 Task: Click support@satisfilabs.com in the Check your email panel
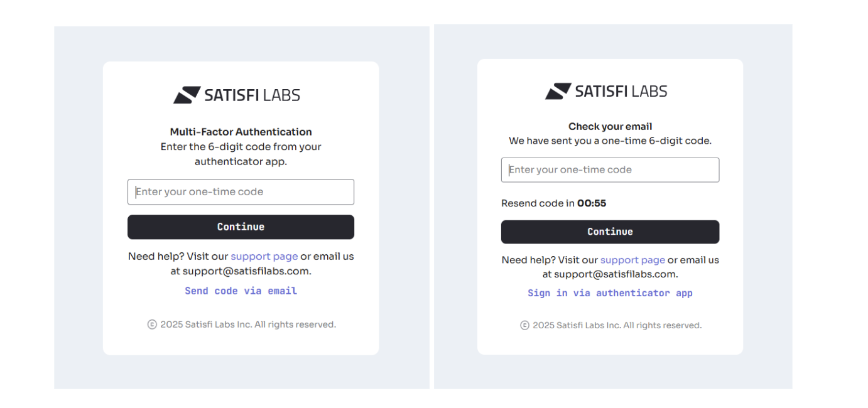[x=616, y=274]
